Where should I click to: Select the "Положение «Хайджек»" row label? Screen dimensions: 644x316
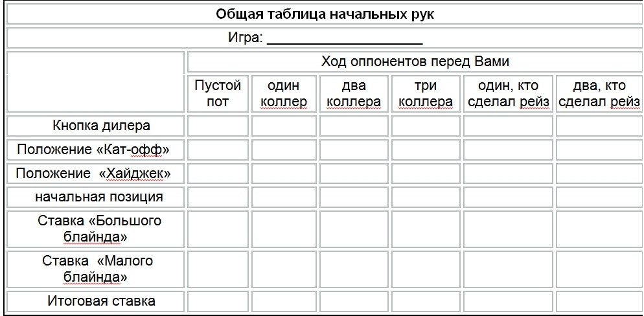click(x=93, y=174)
